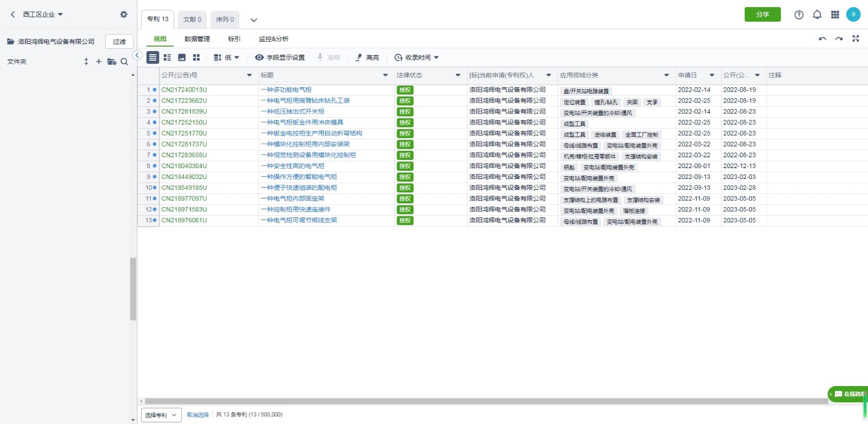Click the 授权 status badge in row 1
Image resolution: width=868 pixels, height=424 pixels.
tap(405, 90)
